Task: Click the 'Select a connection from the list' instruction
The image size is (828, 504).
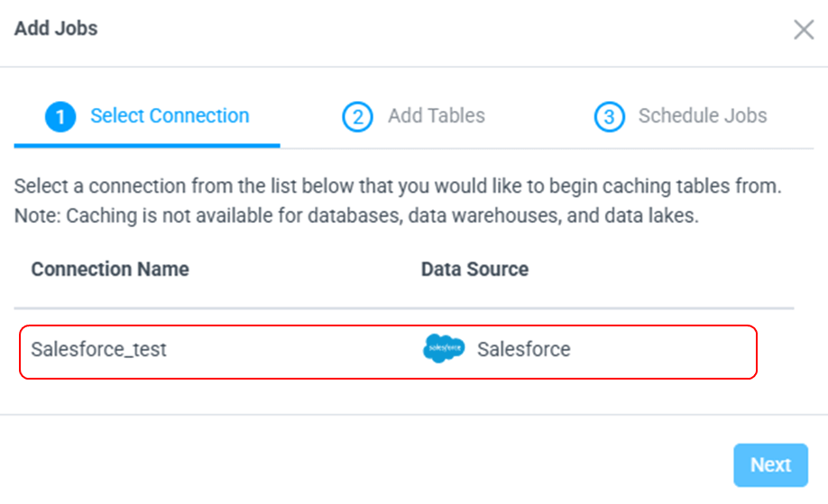Action: click(397, 188)
